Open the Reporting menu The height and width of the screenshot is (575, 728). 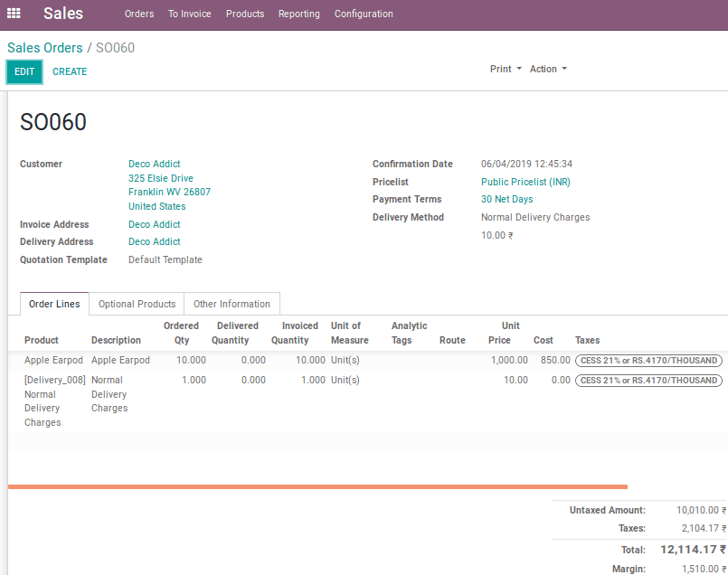(298, 14)
